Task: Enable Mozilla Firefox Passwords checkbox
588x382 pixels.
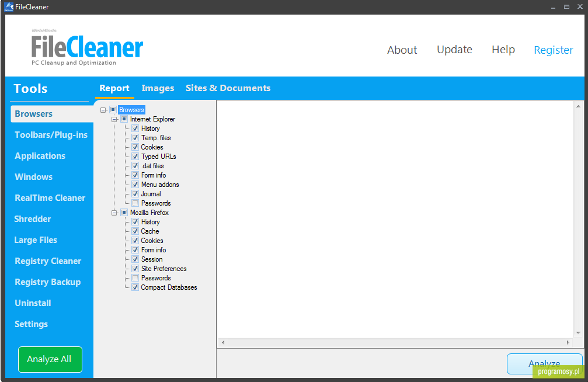Action: tap(135, 278)
